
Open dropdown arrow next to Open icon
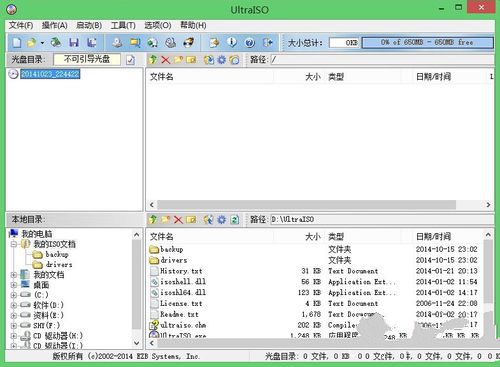click(x=42, y=43)
